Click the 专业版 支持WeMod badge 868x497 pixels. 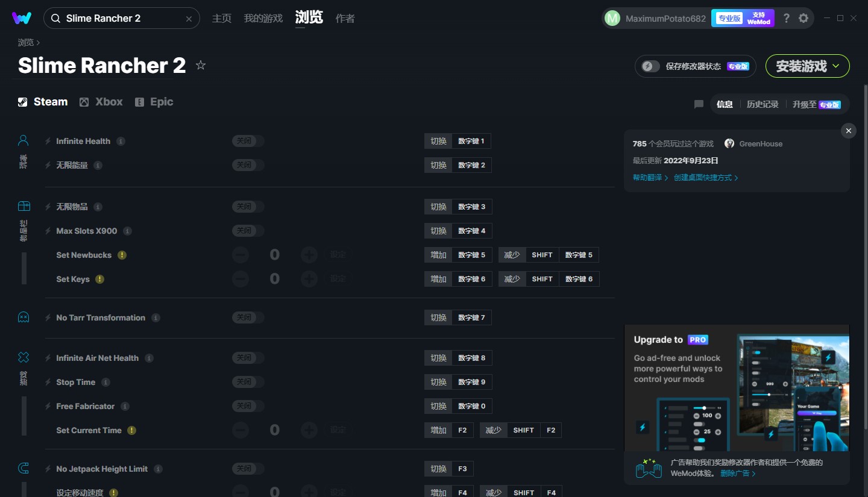[743, 18]
